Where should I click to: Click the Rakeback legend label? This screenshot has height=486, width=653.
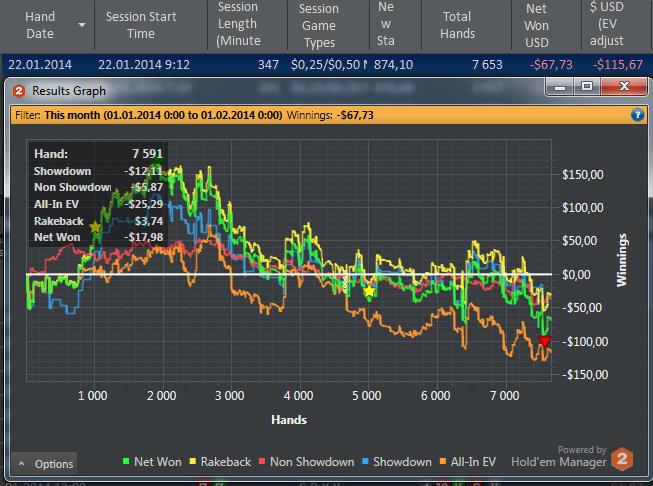226,461
